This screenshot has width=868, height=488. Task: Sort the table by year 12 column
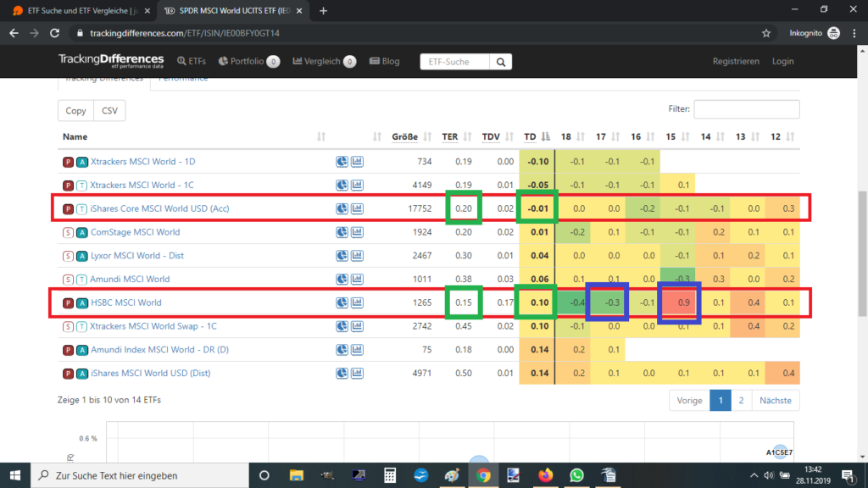click(782, 136)
